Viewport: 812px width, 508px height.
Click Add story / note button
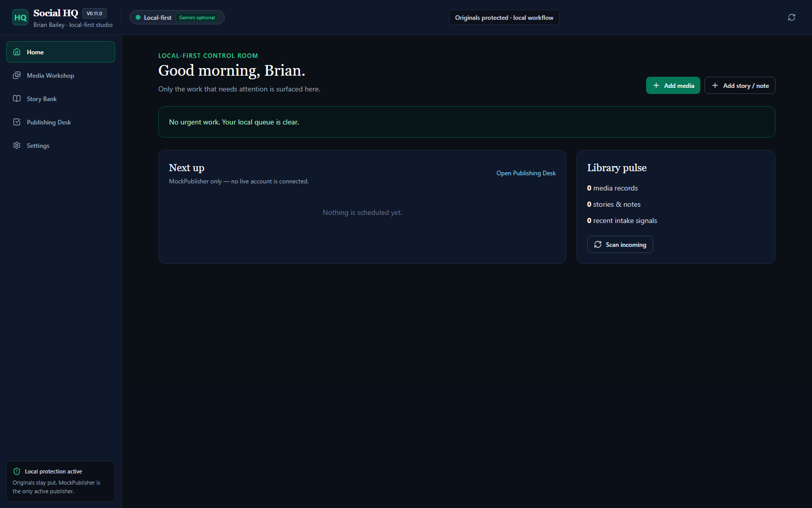click(740, 85)
